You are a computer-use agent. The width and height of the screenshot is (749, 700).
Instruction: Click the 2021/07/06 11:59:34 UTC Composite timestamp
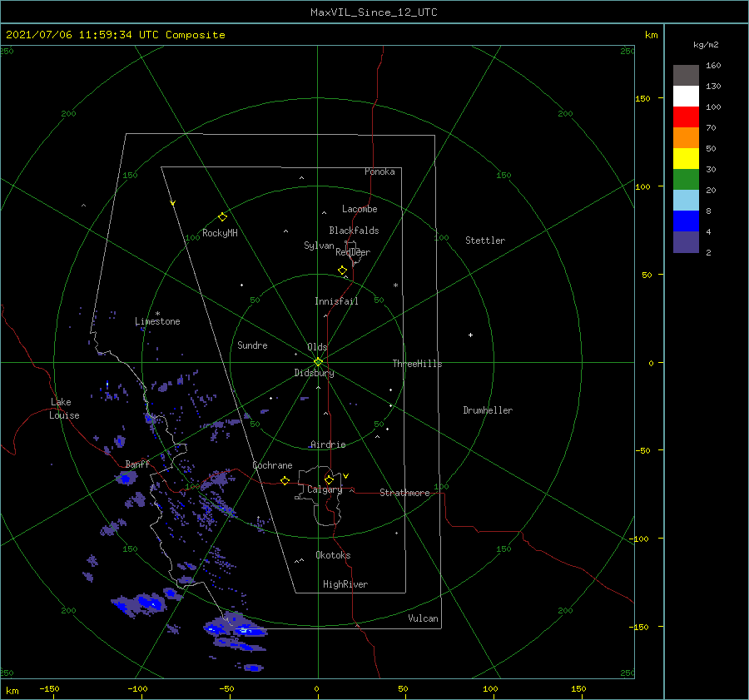click(115, 35)
